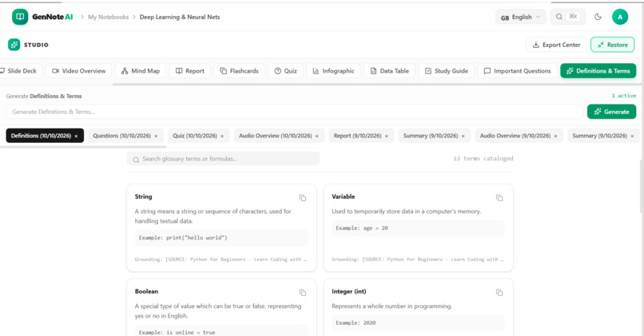Image resolution: width=644 pixels, height=336 pixels.
Task: Click the Important Questions chat icon
Action: coord(487,71)
